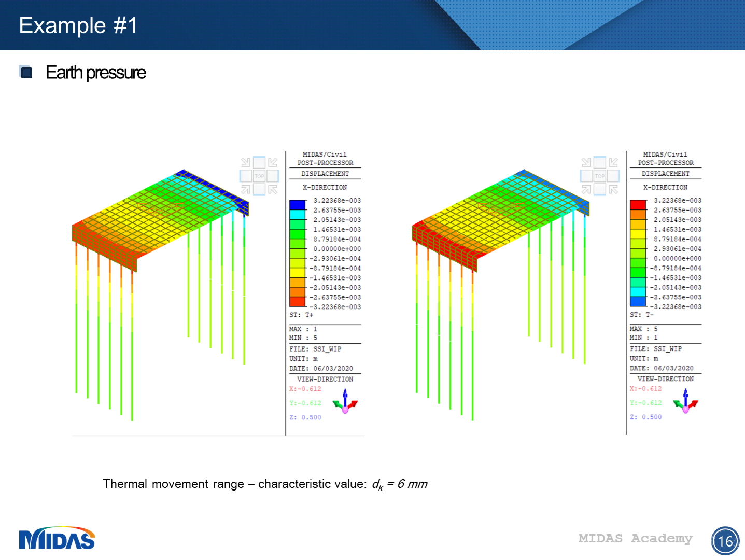Click the slide number 16 badge
Viewport: 745px width, 560px height.
[725, 541]
